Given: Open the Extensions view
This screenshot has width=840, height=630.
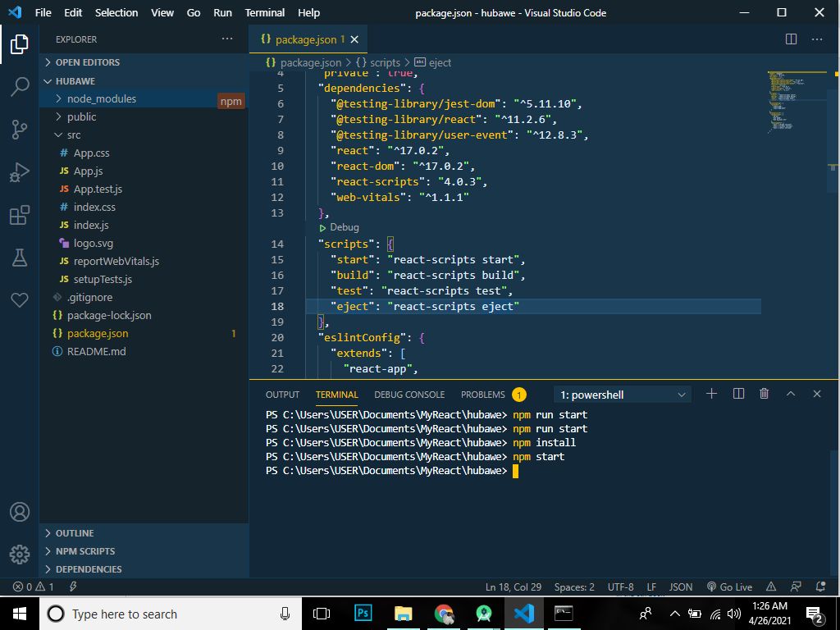Looking at the screenshot, I should pyautogui.click(x=20, y=216).
